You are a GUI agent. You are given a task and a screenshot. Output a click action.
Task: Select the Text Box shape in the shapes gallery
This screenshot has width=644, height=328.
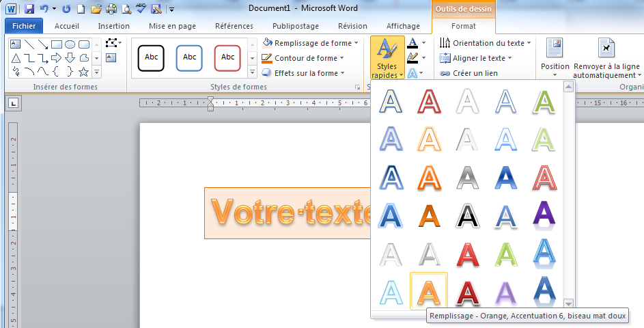[x=15, y=44]
